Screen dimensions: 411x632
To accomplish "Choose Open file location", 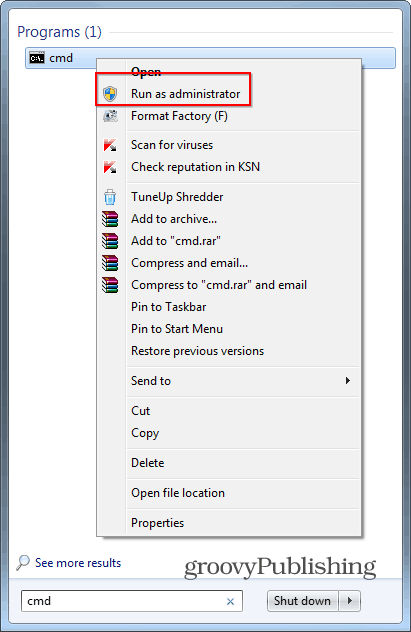I will 178,493.
